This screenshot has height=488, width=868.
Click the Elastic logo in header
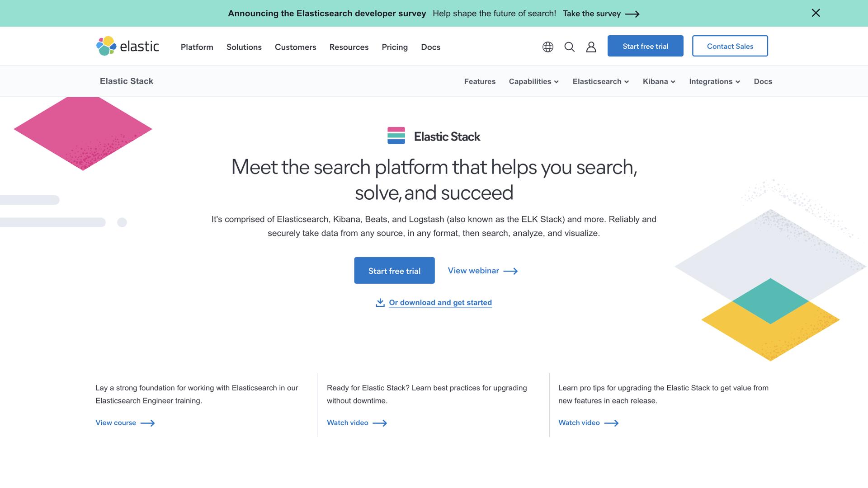coord(127,46)
